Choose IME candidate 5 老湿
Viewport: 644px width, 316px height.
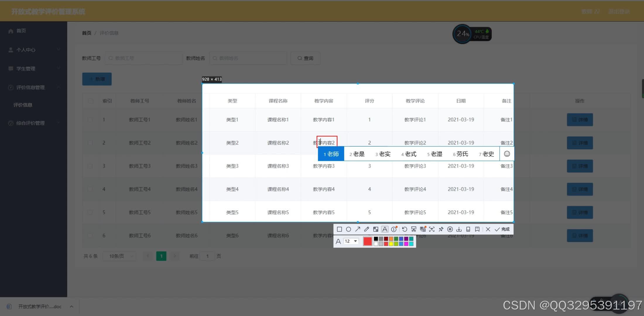435,154
